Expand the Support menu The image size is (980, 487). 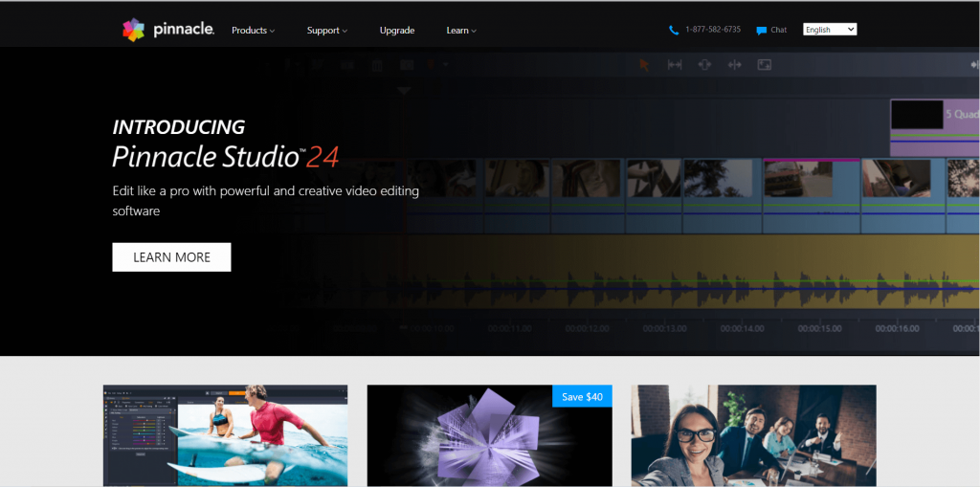click(x=327, y=31)
